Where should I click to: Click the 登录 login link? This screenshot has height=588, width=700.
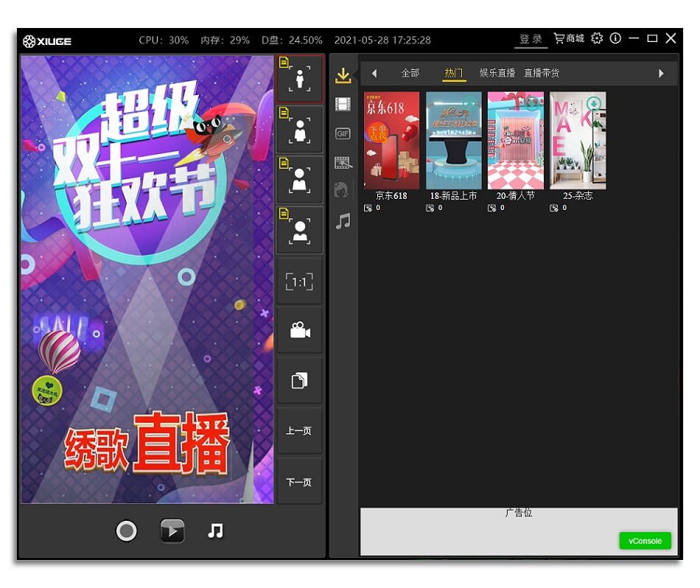point(531,38)
